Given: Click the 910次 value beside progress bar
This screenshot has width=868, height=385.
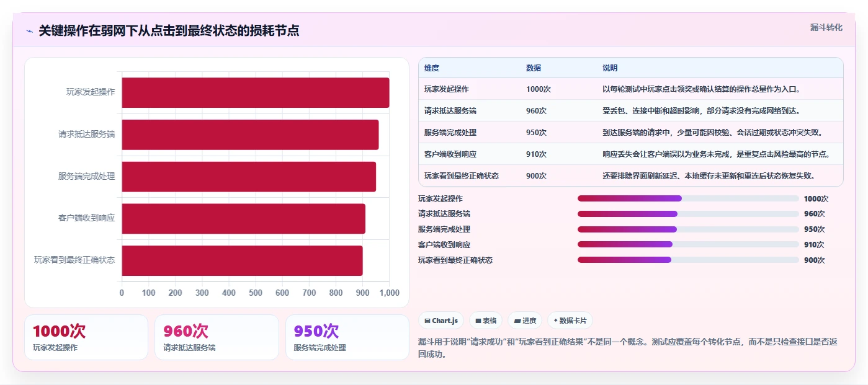Looking at the screenshot, I should (x=814, y=245).
